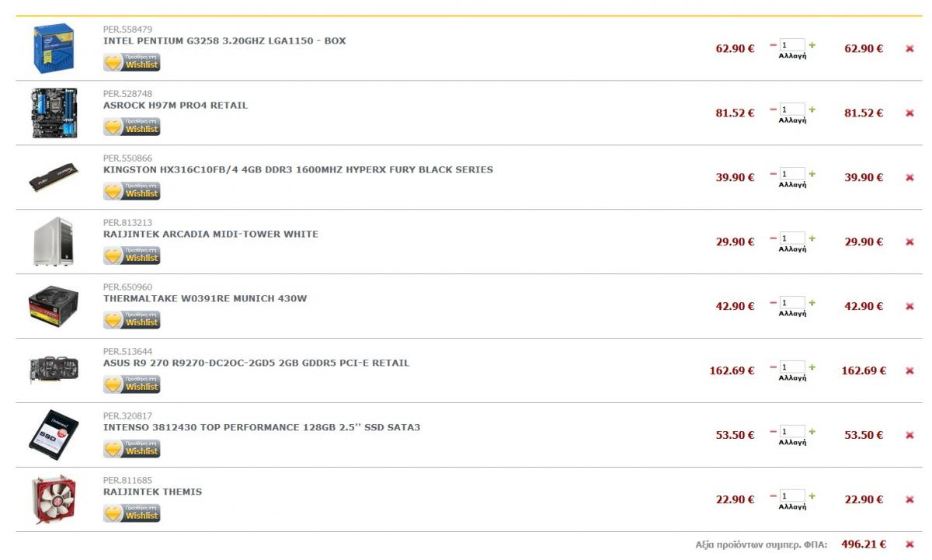Add Intel Pentium G3258 to Wishlist

pyautogui.click(x=132, y=62)
